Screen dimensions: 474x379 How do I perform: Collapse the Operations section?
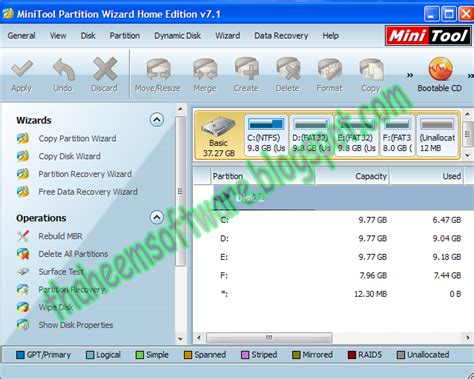(x=157, y=218)
